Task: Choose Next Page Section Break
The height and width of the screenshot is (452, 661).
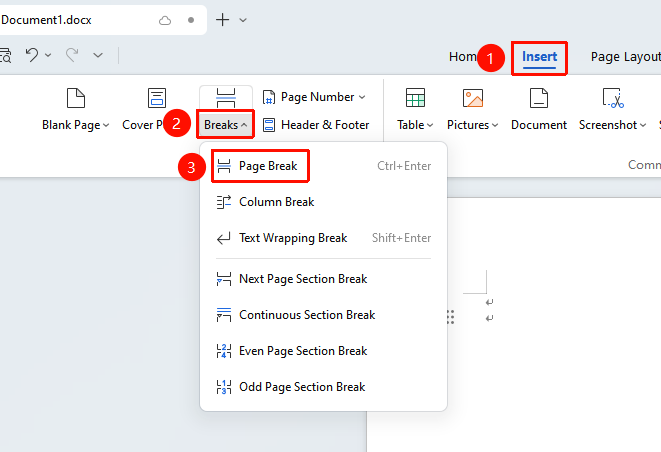Action: [x=323, y=279]
